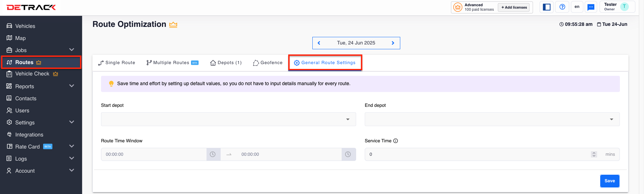
Task: Click the Service Time info icon
Action: pos(395,141)
